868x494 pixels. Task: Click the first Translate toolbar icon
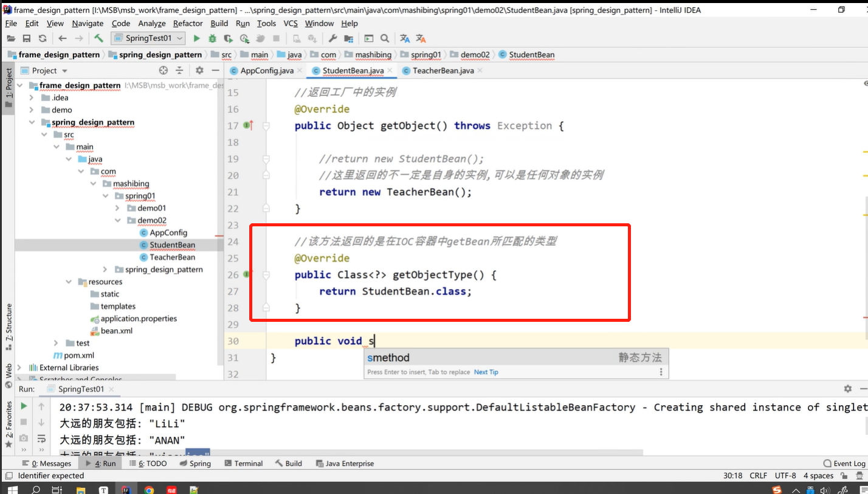pos(405,38)
